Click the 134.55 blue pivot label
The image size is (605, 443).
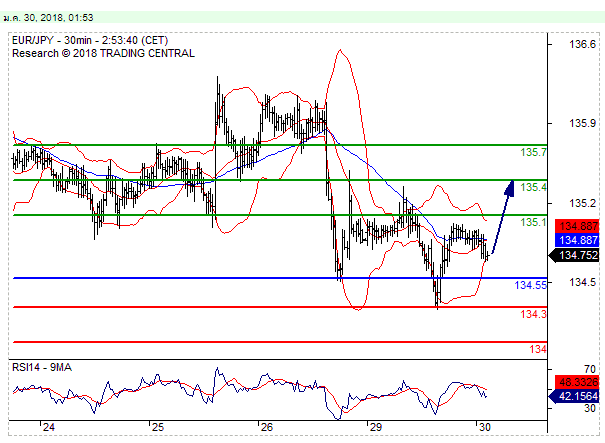[531, 285]
